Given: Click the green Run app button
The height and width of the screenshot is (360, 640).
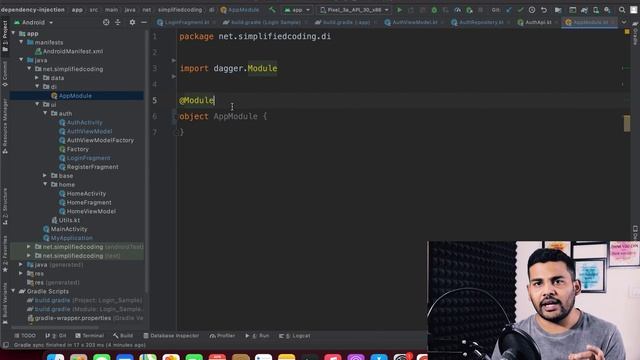Looking at the screenshot, I should pyautogui.click(x=400, y=10).
